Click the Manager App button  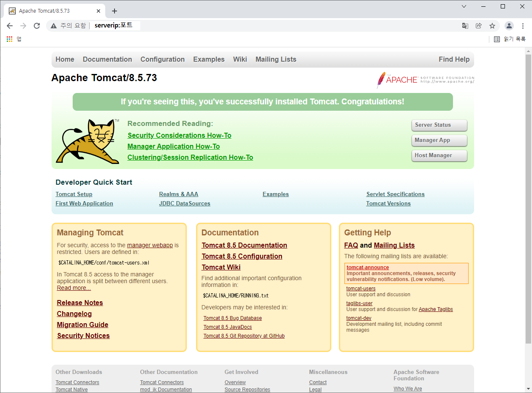pyautogui.click(x=439, y=140)
